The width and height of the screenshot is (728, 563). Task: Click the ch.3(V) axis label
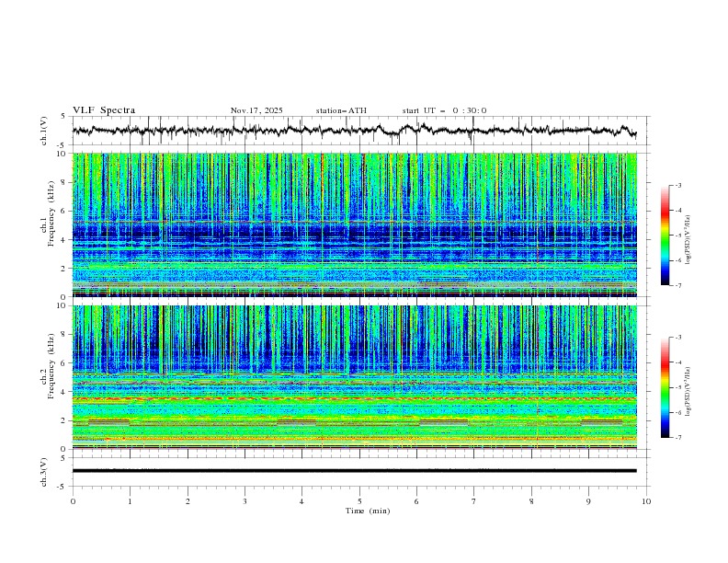click(44, 472)
